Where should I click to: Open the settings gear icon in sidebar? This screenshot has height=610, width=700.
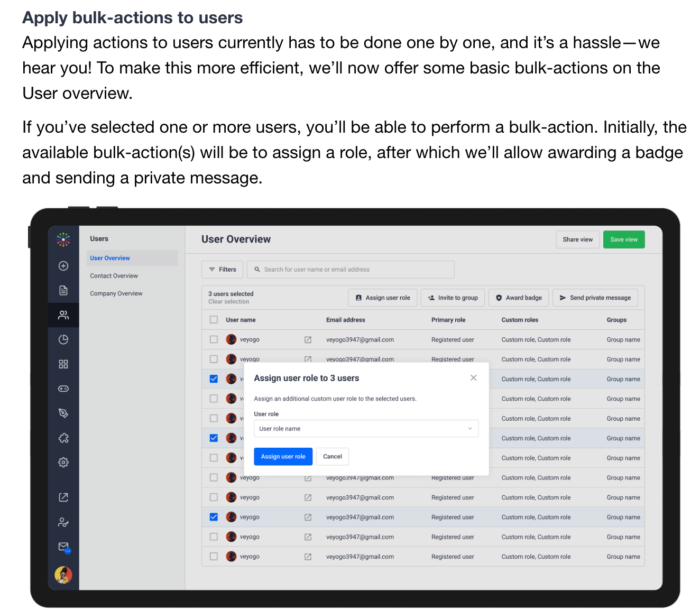point(63,462)
